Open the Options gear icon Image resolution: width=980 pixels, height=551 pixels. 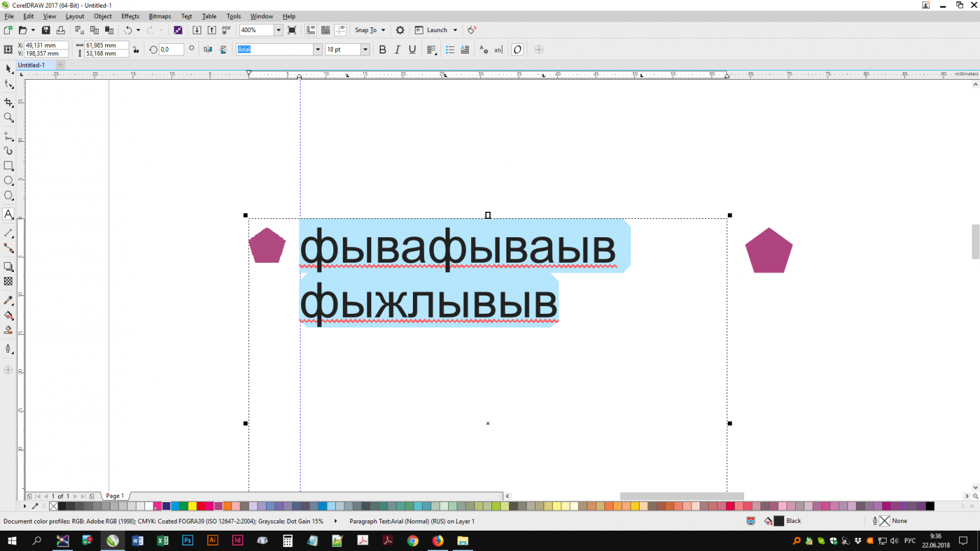(399, 29)
